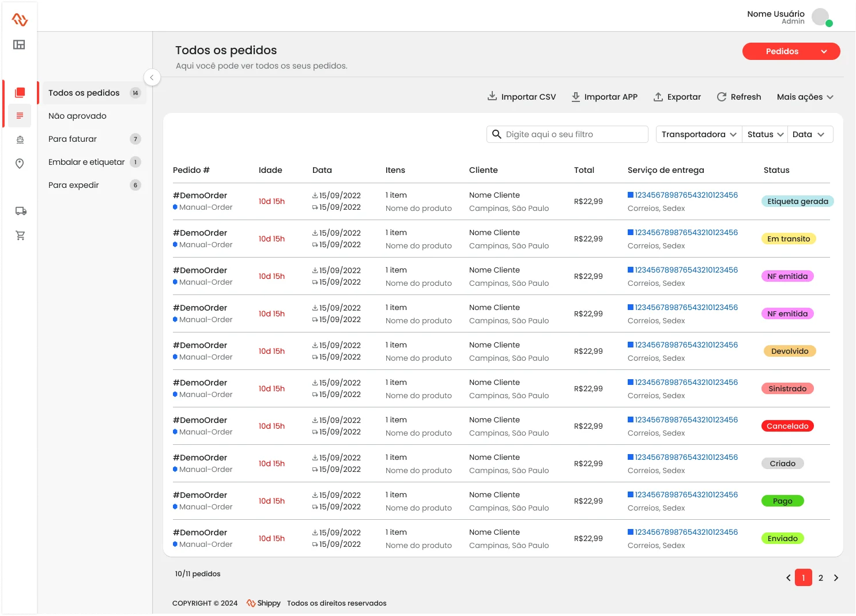Click the Importar CSV button

point(522,97)
